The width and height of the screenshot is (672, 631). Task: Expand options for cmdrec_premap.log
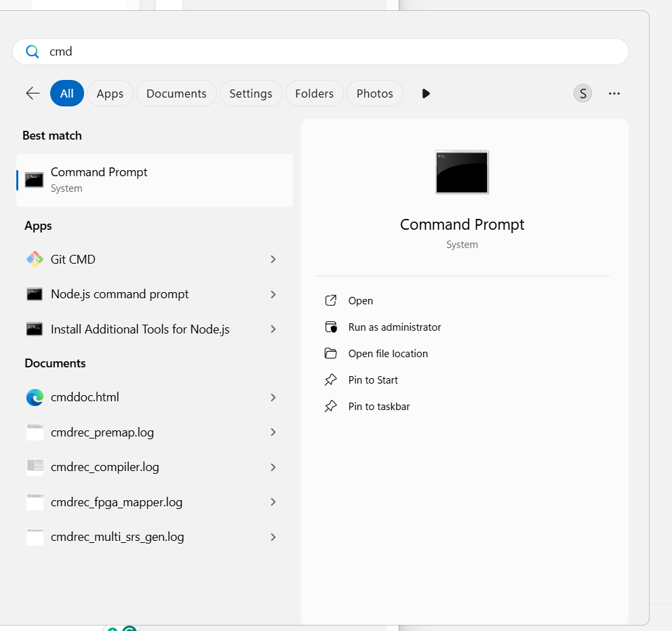[x=273, y=432]
